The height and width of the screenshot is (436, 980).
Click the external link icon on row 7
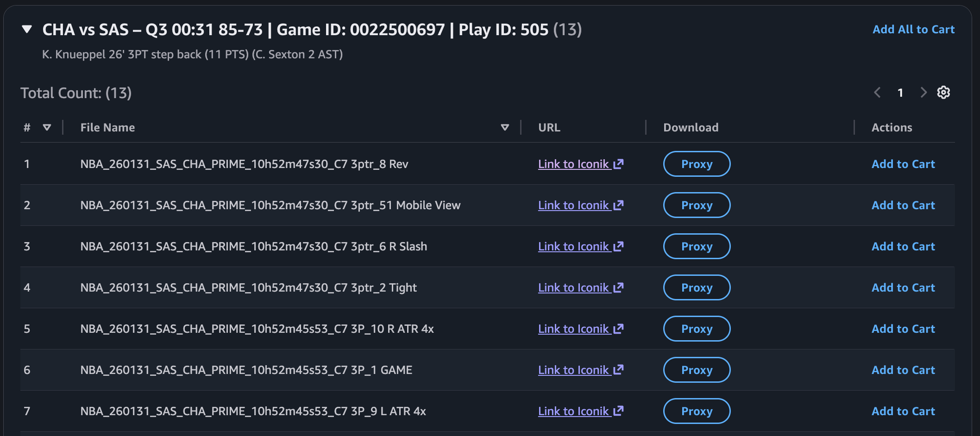[x=618, y=411]
